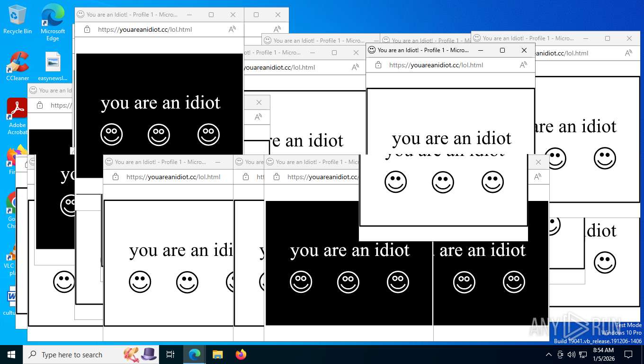Launch Firefox from the taskbar
The height and width of the screenshot is (364, 644).
pyautogui.click(x=241, y=355)
